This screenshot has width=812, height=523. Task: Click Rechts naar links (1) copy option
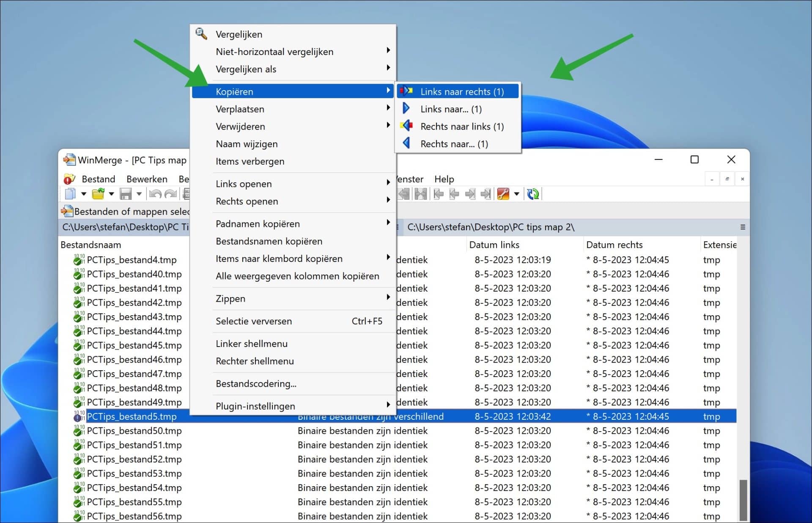click(461, 127)
